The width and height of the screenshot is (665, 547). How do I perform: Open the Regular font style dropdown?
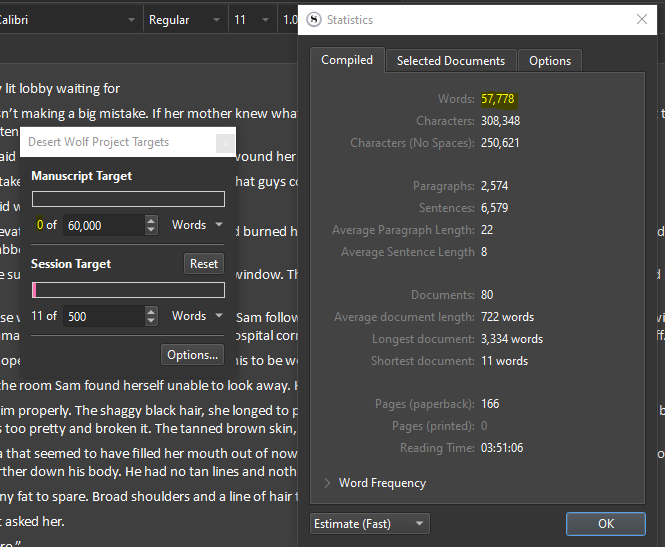(184, 20)
